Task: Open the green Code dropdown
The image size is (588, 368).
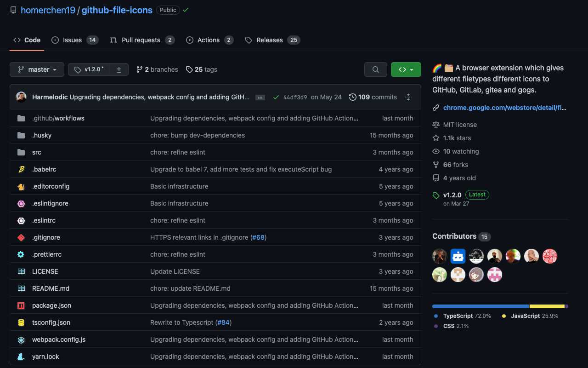Action: [406, 69]
